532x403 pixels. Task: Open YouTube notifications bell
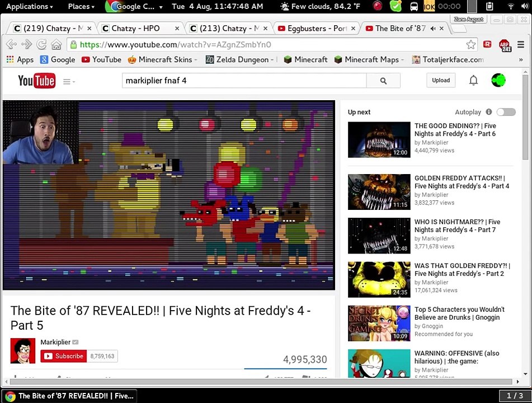473,81
